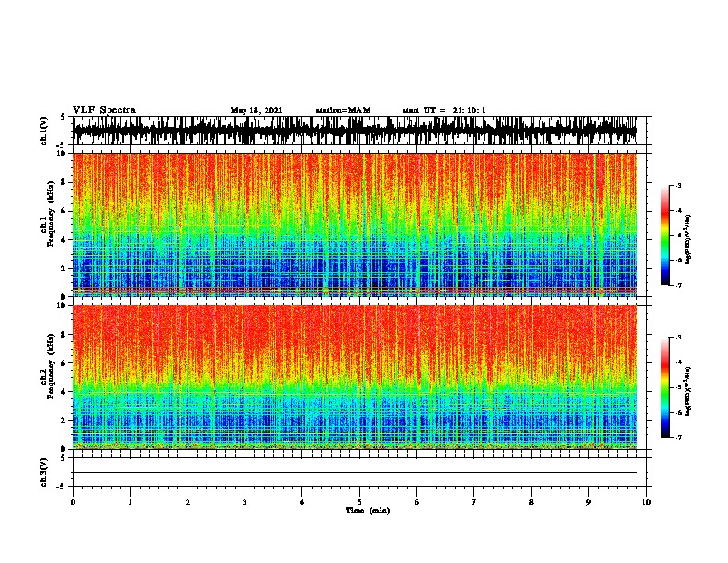Viewport: 728px width, 563px height.
Task: Click time axis tick label "3"
Action: click(x=245, y=502)
